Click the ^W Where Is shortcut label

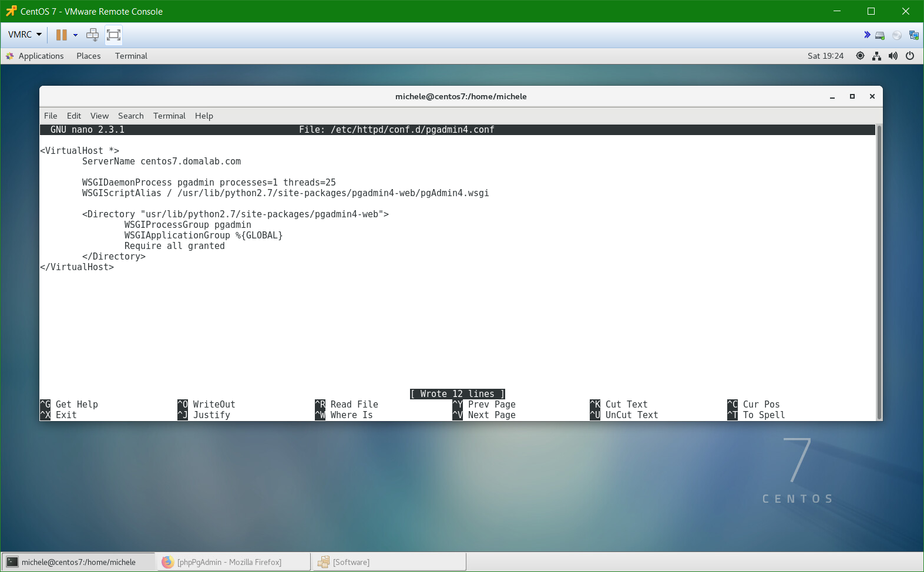pyautogui.click(x=344, y=415)
